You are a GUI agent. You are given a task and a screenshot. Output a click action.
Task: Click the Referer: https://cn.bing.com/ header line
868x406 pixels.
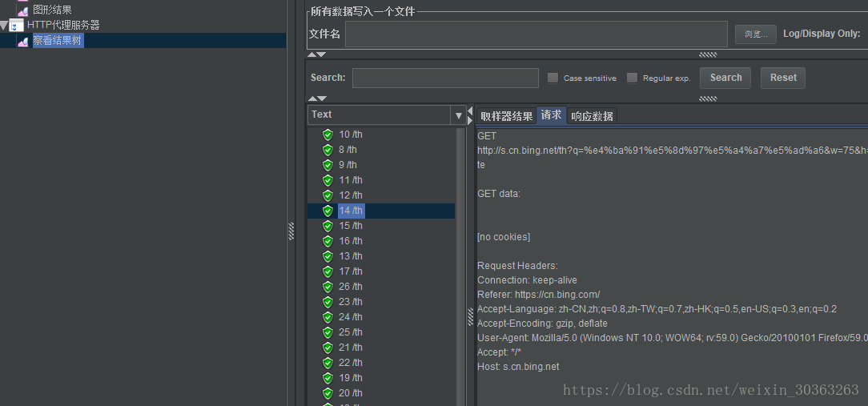(x=538, y=295)
